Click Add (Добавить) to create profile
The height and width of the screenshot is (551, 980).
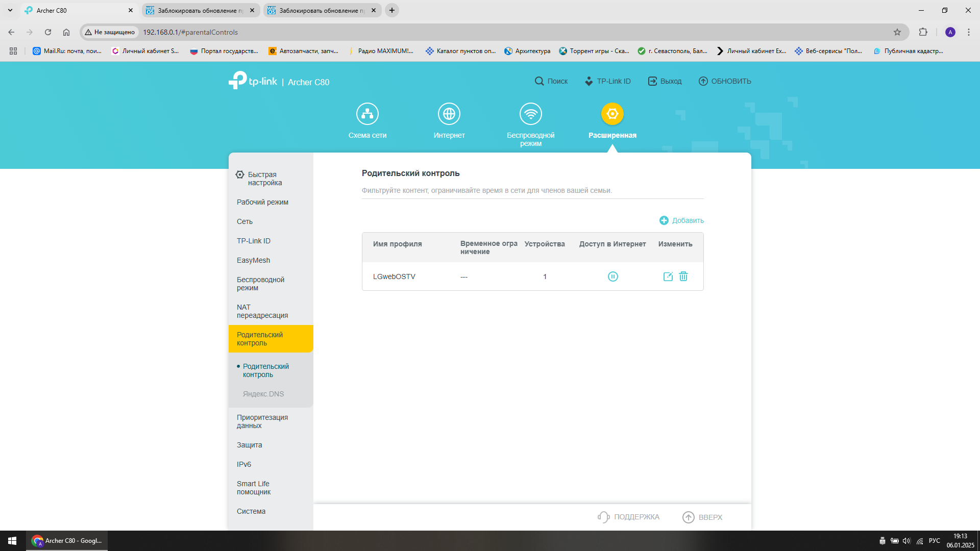681,220
